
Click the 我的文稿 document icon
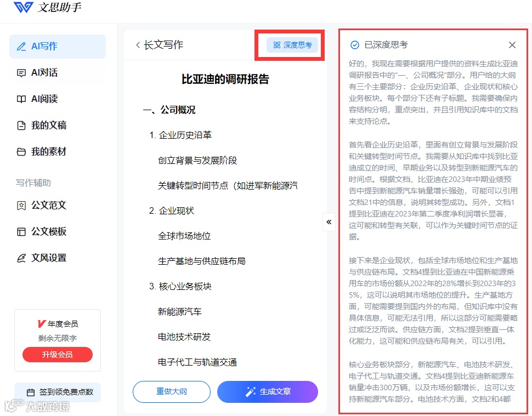[21, 126]
